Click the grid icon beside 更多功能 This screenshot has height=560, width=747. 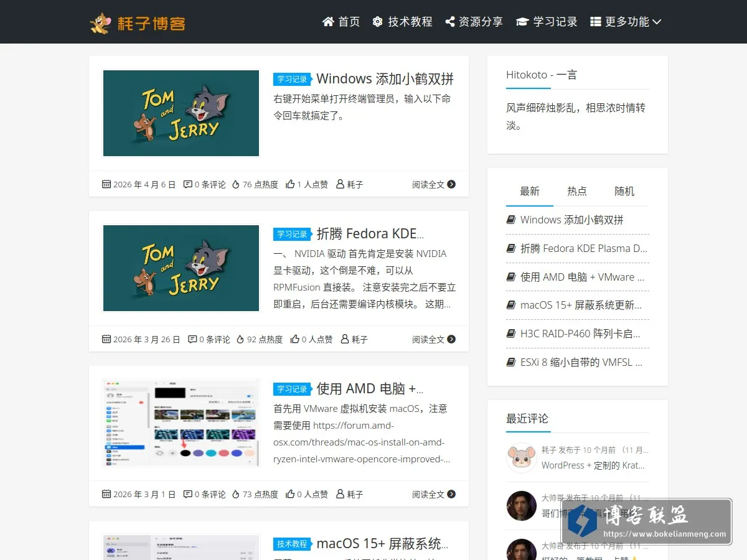[596, 22]
